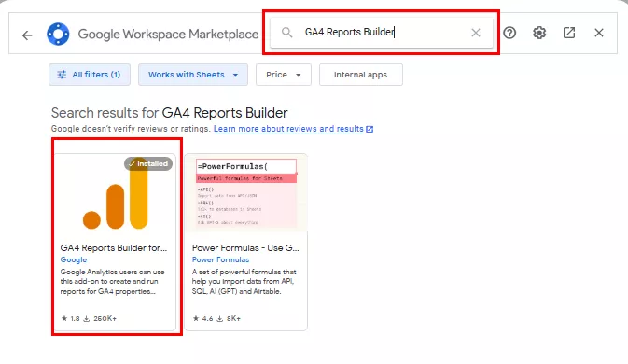Open the Google Workspace Marketplace logo
The image size is (628, 364).
pyautogui.click(x=58, y=34)
